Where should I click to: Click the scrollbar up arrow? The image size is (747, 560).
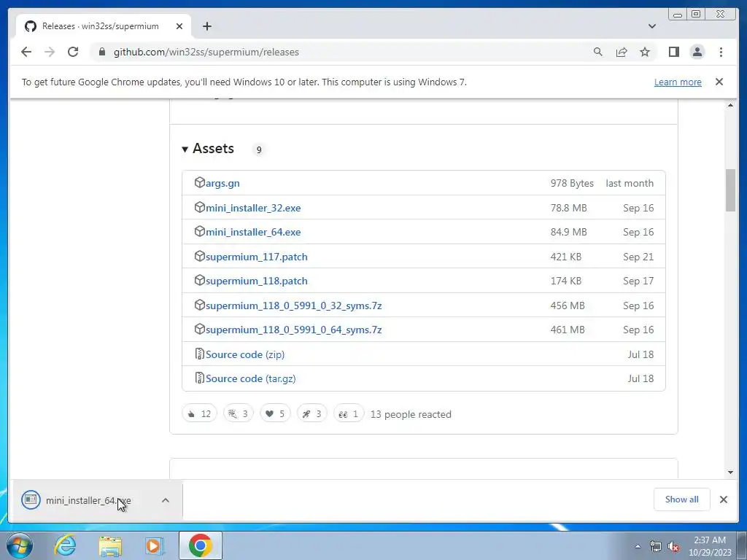(x=730, y=105)
